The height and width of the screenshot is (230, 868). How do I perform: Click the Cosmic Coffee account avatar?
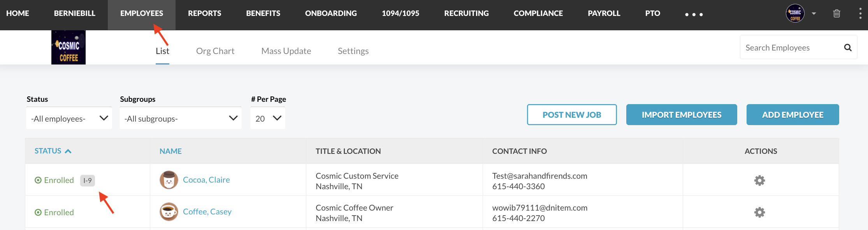click(795, 14)
